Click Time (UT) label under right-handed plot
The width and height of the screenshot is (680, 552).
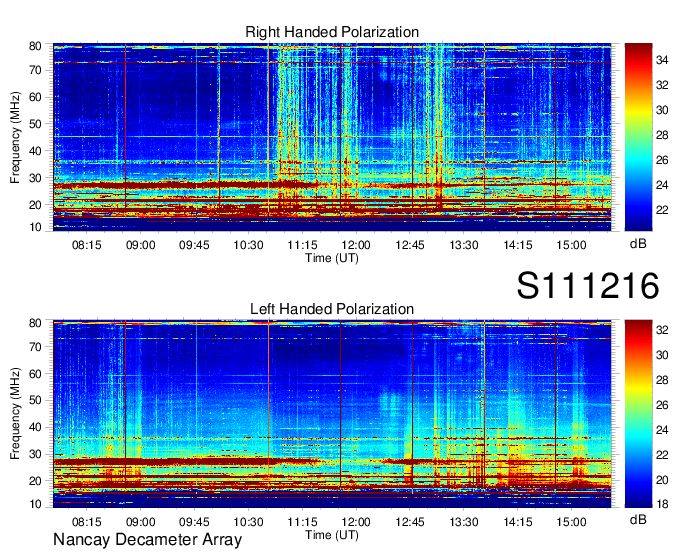[x=332, y=258]
